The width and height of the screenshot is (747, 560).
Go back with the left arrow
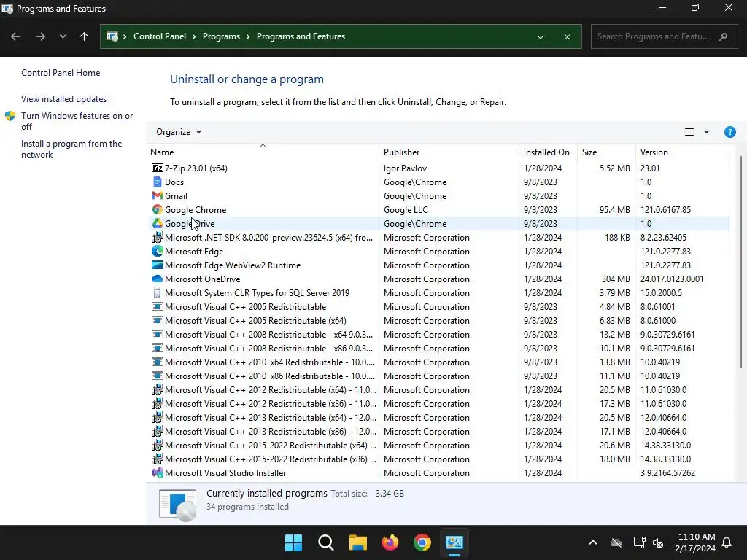15,36
